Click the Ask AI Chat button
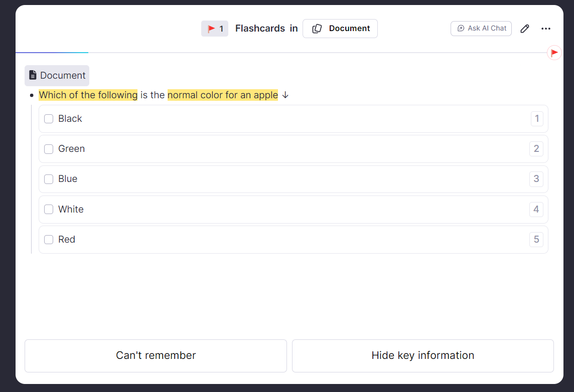 click(481, 29)
